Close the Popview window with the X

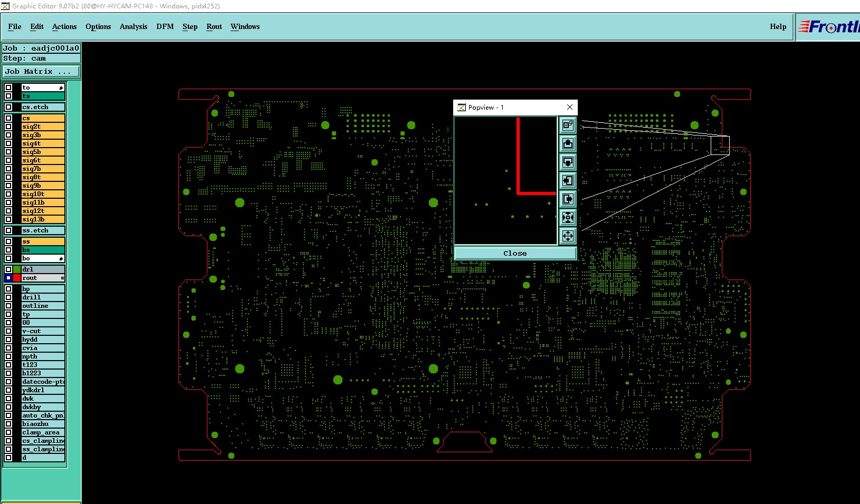pos(570,107)
